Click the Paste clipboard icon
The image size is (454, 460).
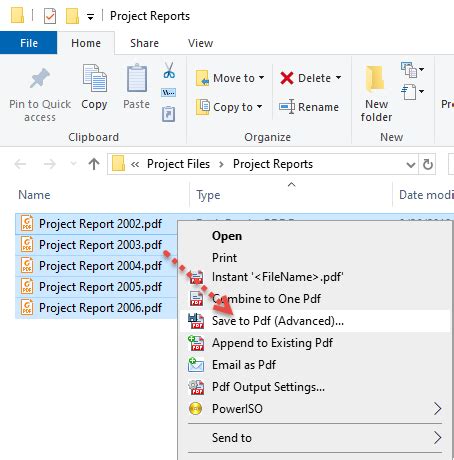(137, 87)
